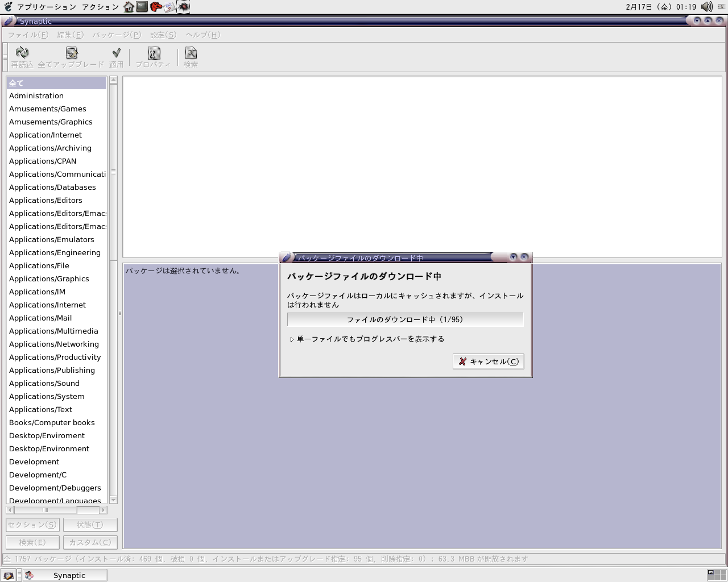The width and height of the screenshot is (728, 582).
Task: Open the mail envelope launcher icon
Action: pos(169,7)
